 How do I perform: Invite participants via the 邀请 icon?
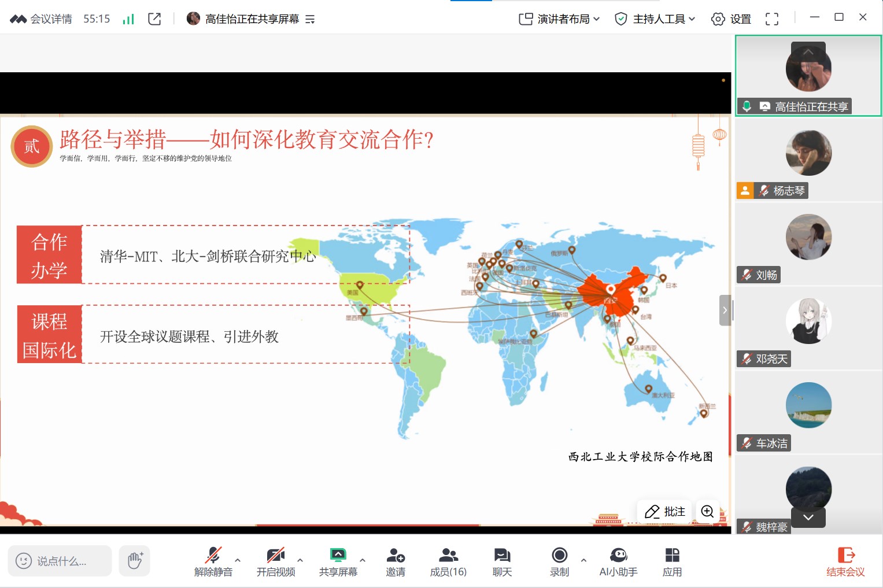pyautogui.click(x=395, y=560)
